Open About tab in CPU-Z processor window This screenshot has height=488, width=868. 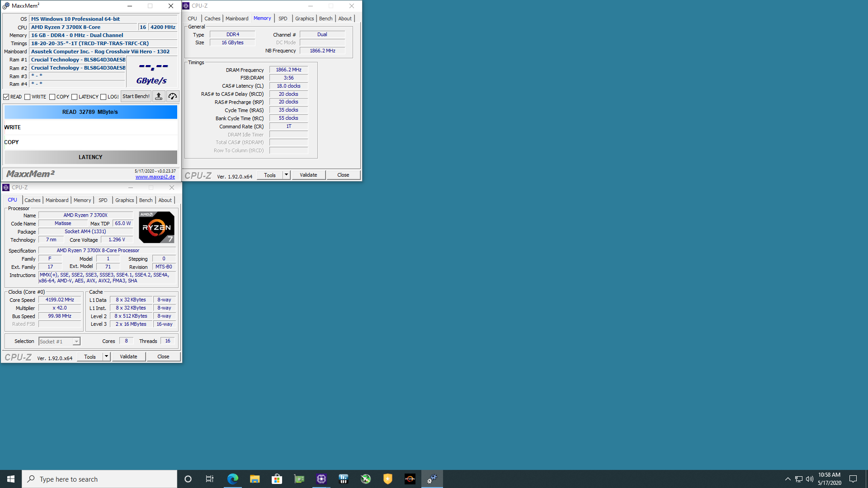tap(165, 200)
